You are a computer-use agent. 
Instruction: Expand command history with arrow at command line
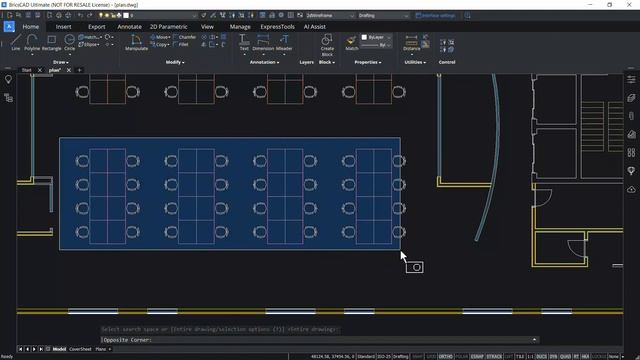[x=534, y=340]
